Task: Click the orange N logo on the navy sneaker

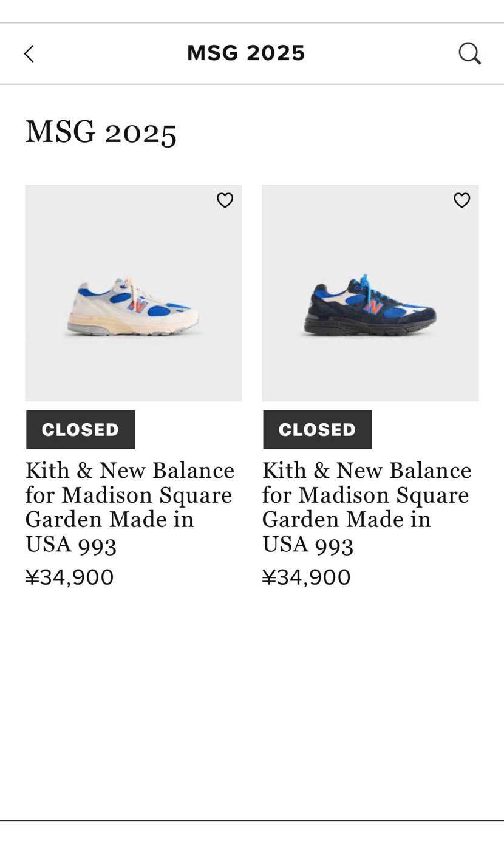Action: point(373,306)
